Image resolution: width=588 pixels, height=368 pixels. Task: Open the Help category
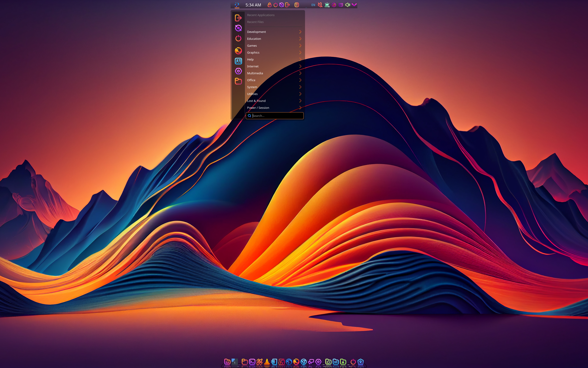[274, 59]
